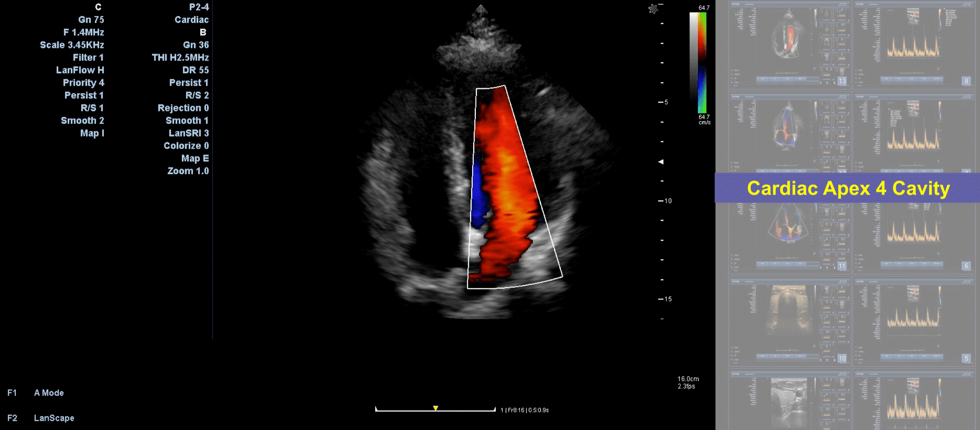Click the focus position arrow on the depth scale
Viewport: 980px width, 430px height.
(x=661, y=162)
